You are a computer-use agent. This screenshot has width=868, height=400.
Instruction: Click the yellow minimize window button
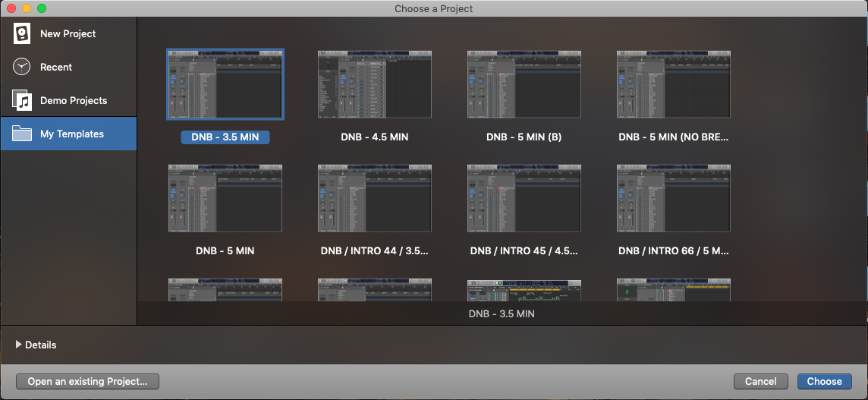pyautogui.click(x=27, y=8)
